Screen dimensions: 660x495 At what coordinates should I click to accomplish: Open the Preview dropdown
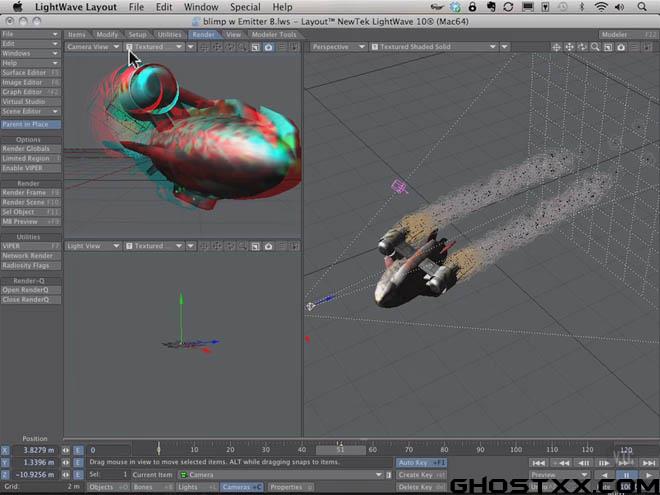559,475
